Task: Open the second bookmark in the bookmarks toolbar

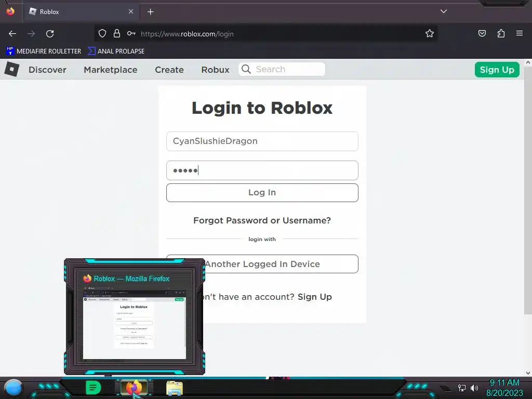Action: click(x=116, y=51)
